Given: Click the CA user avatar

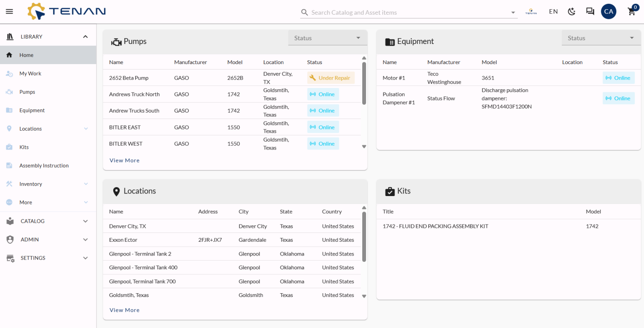Looking at the screenshot, I should 608,11.
